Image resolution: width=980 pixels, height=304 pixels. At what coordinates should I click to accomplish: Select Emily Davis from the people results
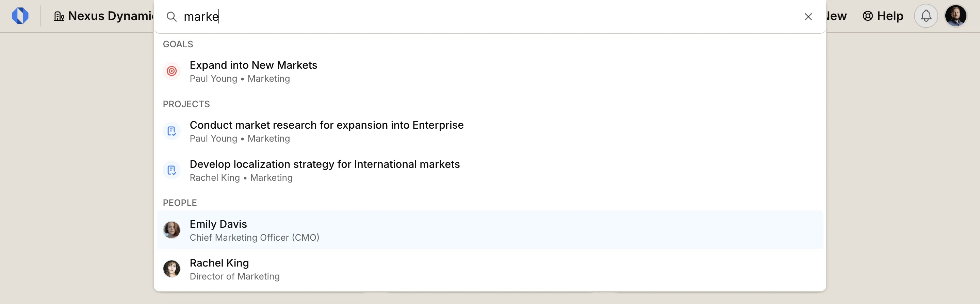tap(218, 224)
